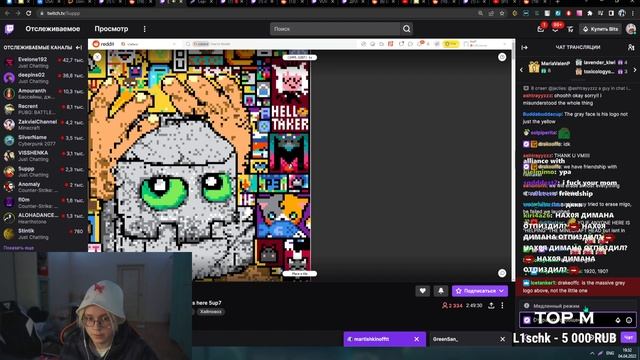Open Recrent channel in sidebar
The image size is (640, 360).
pyautogui.click(x=44, y=109)
